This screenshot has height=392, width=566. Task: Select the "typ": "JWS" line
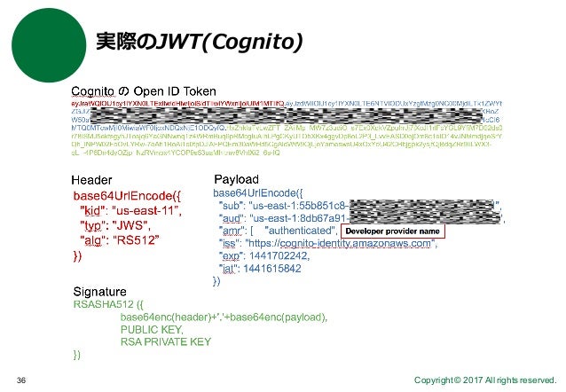coord(115,225)
